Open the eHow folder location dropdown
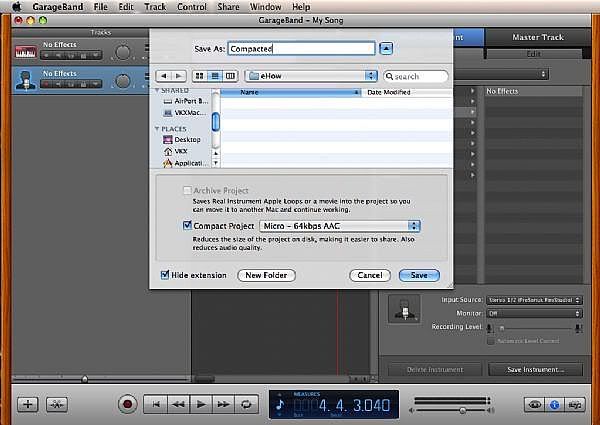This screenshot has width=600, height=425. [x=311, y=76]
